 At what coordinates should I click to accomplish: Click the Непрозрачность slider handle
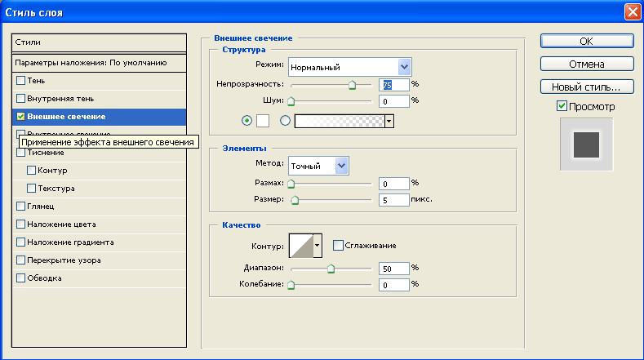353,84
